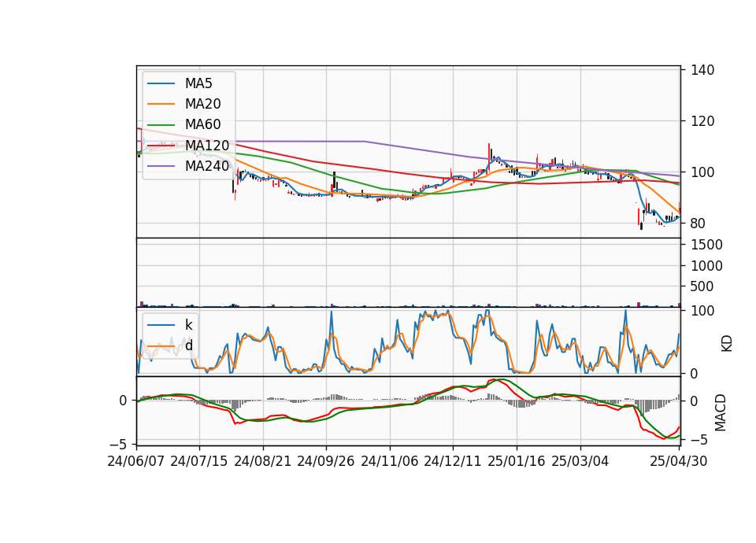This screenshot has width=756, height=543.
Task: Click the 24/07/15 date label
Action: (x=198, y=461)
